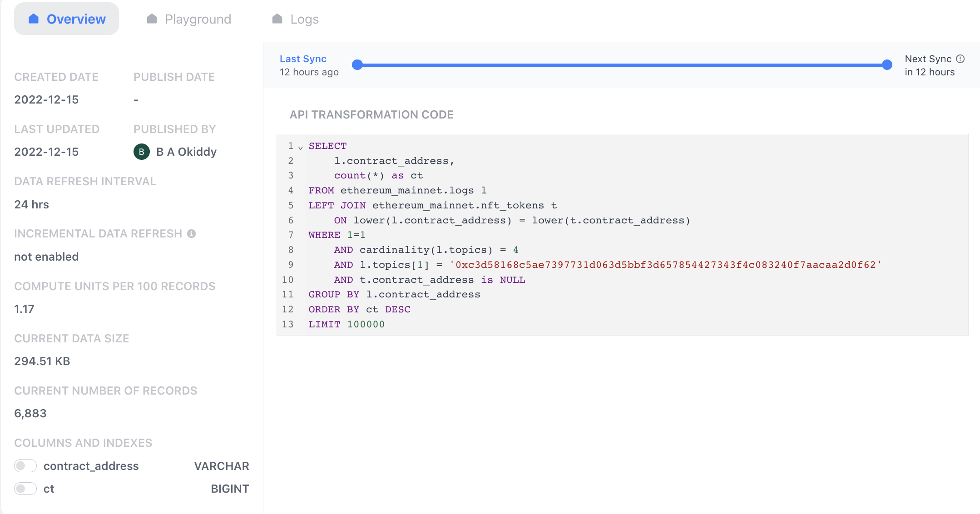The image size is (980, 514).
Task: Collapse the SELECT code fold arrow
Action: [300, 148]
